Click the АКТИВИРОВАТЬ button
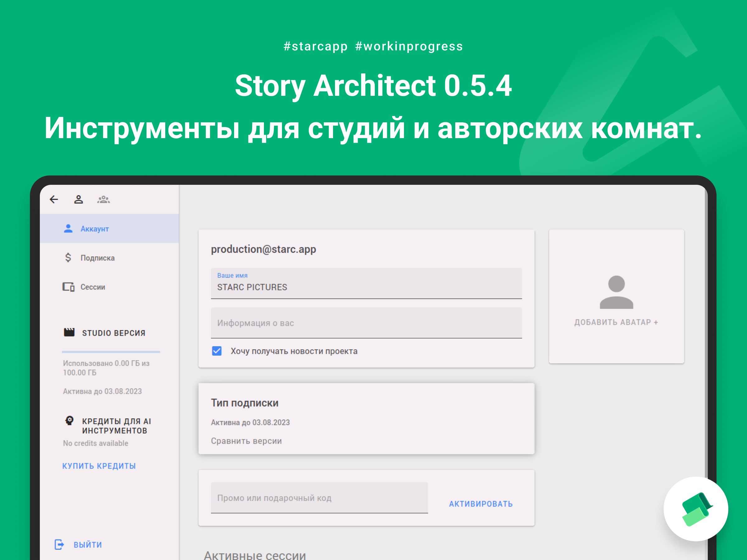 [481, 504]
